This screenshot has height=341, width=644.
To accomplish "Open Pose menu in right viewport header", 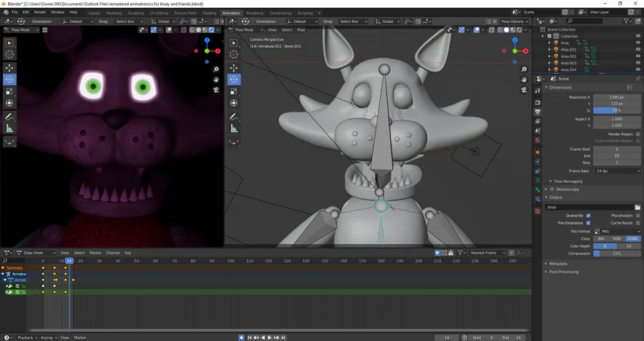I will [x=301, y=29].
